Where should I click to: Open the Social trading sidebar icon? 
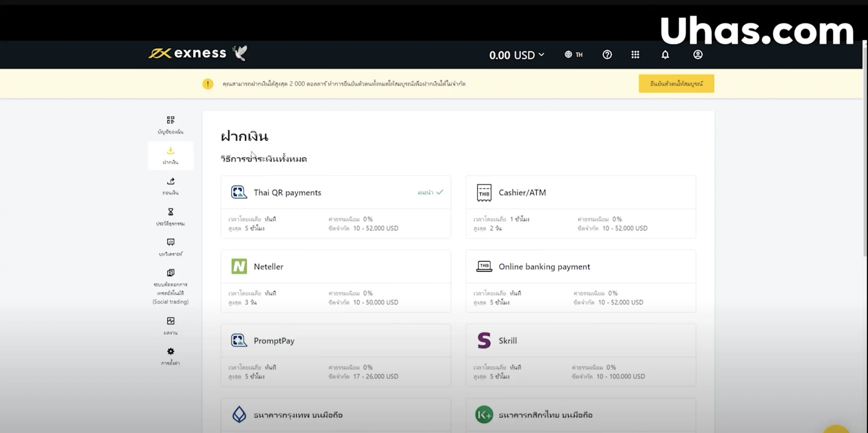tap(170, 273)
